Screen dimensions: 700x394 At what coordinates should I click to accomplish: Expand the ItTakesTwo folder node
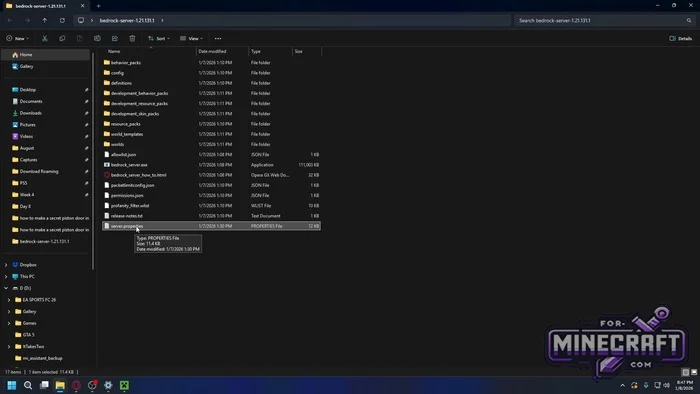point(9,347)
